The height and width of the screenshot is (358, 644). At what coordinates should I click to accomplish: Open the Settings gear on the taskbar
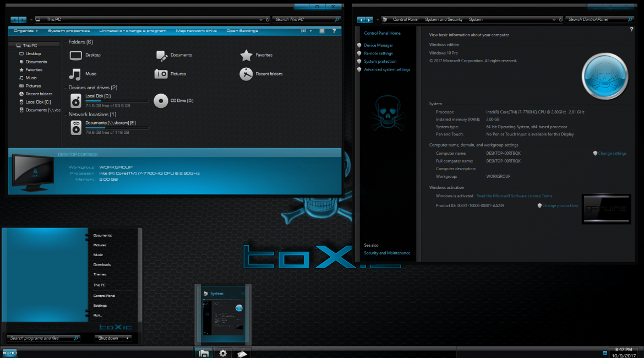(222, 353)
